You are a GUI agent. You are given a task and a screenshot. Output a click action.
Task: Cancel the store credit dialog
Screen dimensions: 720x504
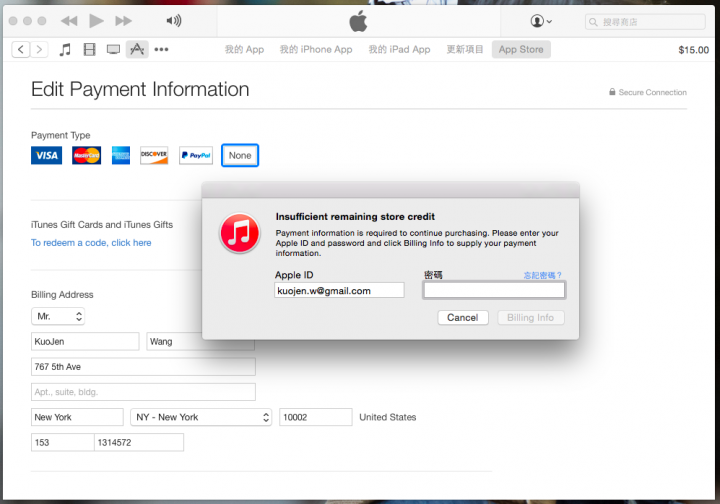(x=462, y=318)
